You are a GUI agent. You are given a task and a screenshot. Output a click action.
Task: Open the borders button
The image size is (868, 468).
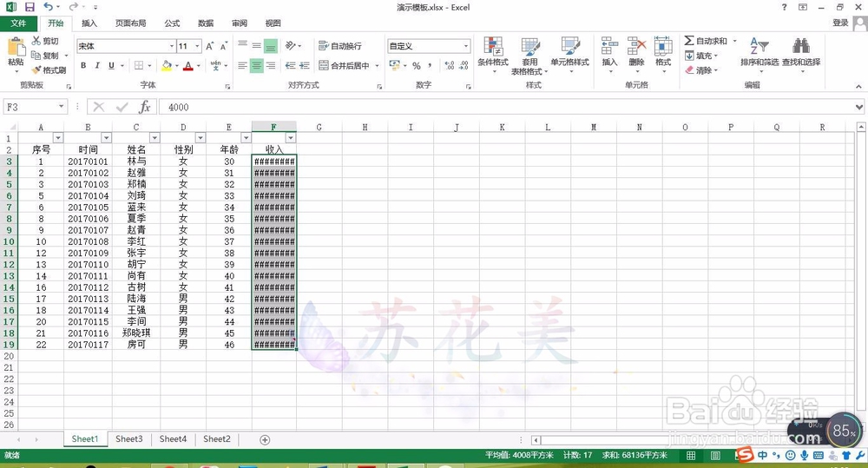point(139,65)
